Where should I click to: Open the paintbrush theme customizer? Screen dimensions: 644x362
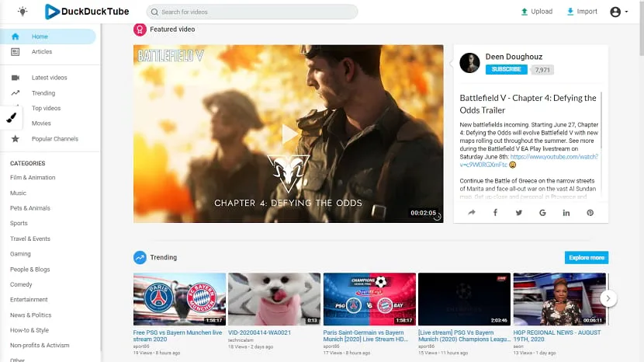click(x=12, y=117)
